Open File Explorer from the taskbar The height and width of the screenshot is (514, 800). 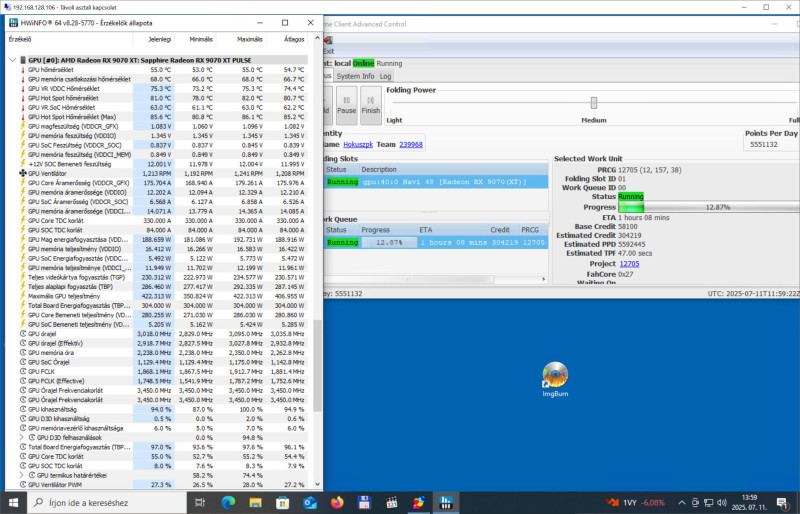(x=256, y=503)
